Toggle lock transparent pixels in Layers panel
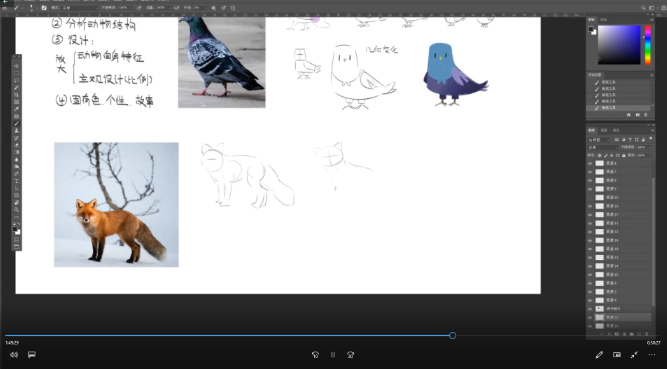The width and height of the screenshot is (667, 369). pos(599,155)
